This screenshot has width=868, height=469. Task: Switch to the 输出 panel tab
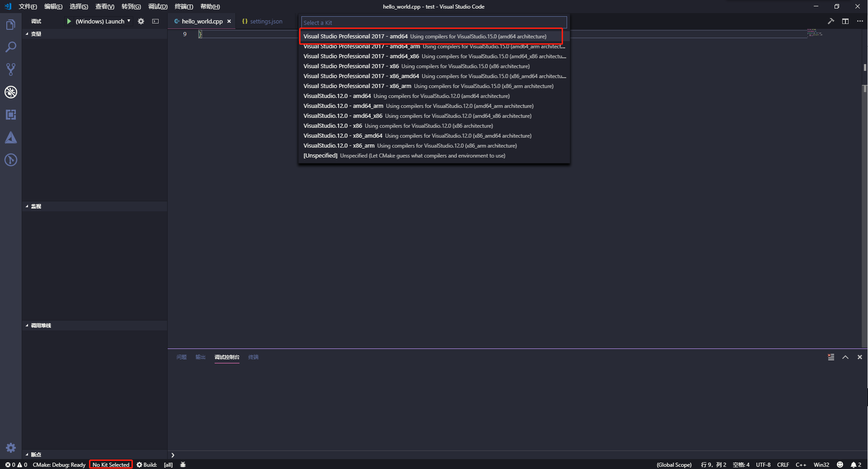(x=201, y=357)
